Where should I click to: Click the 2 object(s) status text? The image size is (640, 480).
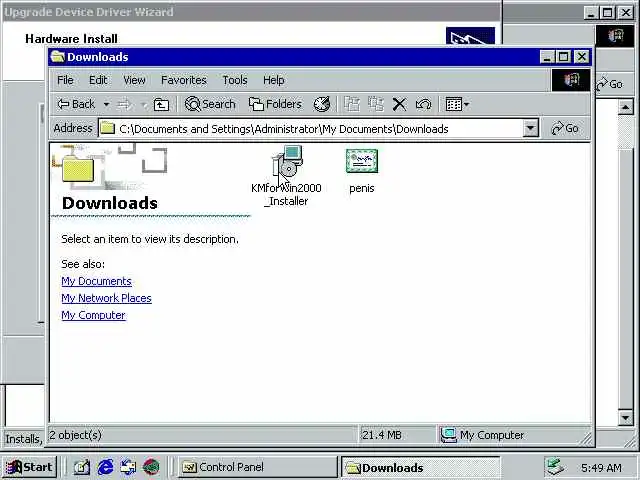pyautogui.click(x=76, y=435)
